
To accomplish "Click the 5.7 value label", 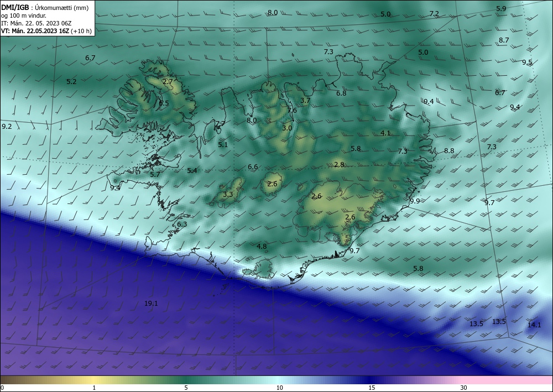I will [155, 174].
